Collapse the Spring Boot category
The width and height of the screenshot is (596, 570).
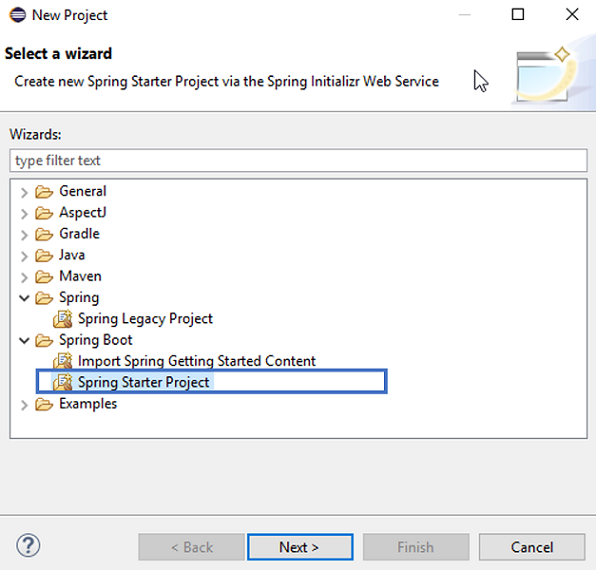pos(24,341)
